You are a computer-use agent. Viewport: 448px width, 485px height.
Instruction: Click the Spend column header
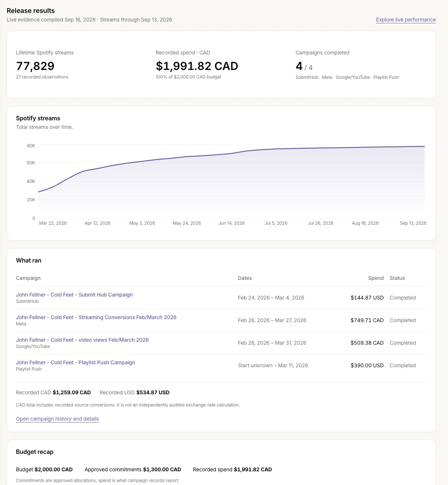[x=376, y=278]
